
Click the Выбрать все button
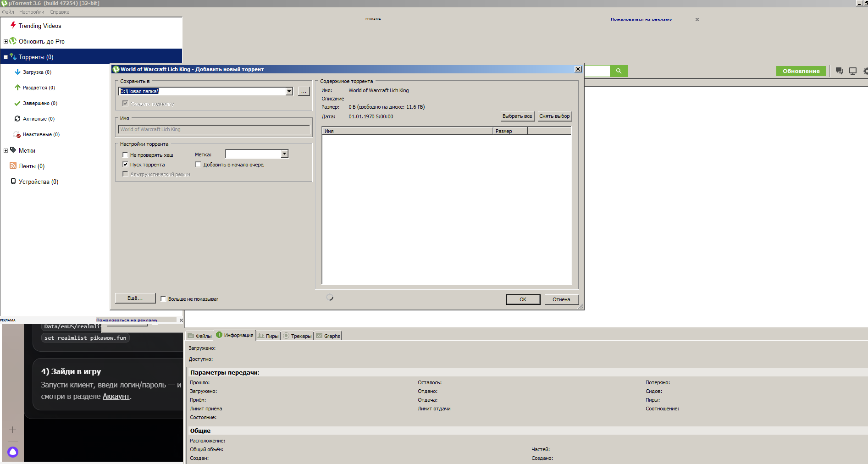(517, 116)
